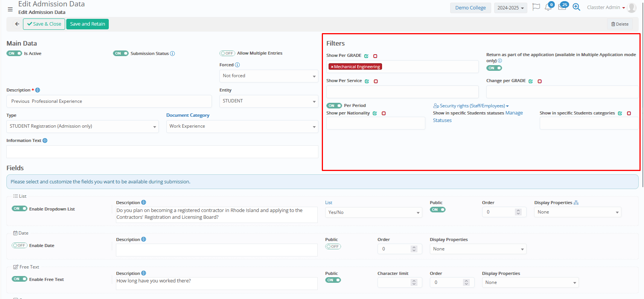
Task: Click the Previous Professional Experience description field
Action: [x=109, y=101]
